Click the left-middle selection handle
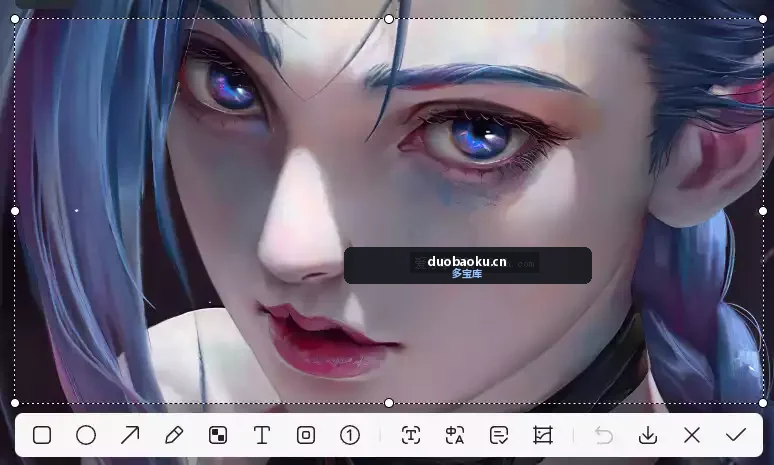Image resolution: width=774 pixels, height=465 pixels. (x=15, y=211)
